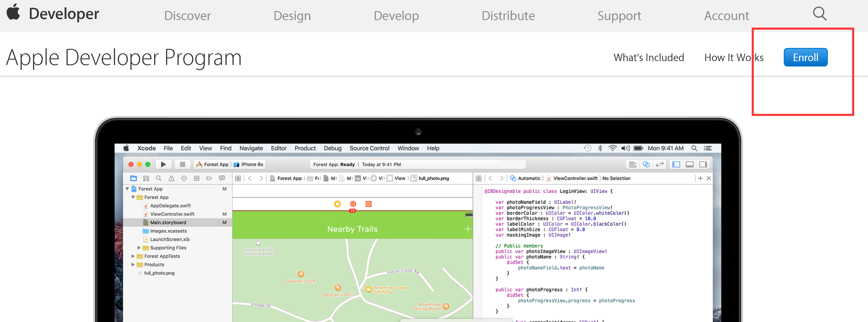Go to the Discover section
Screen dimensions: 868x322
pyautogui.click(x=187, y=16)
